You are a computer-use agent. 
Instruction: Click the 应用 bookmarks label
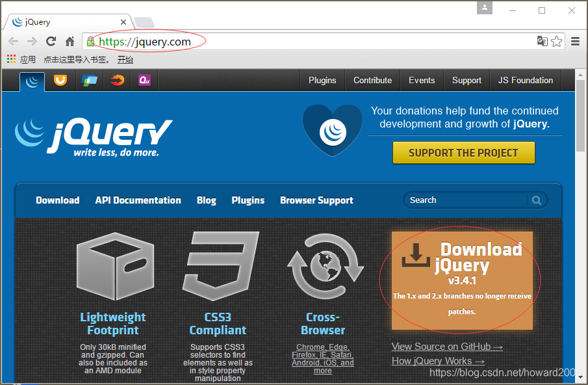(27, 59)
